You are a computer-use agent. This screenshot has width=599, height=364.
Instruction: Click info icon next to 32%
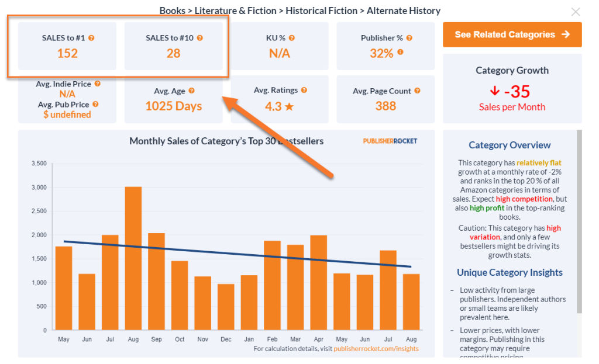400,53
